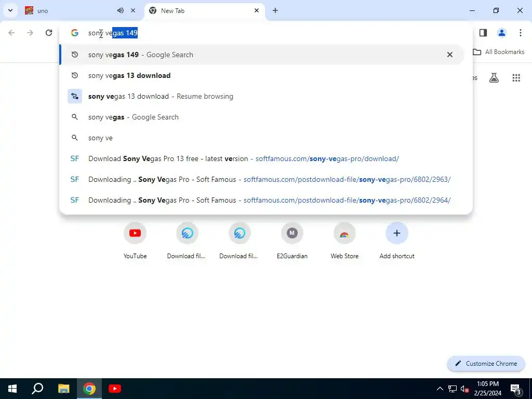Open the Windows Start menu
The image size is (532, 399).
coord(12,389)
